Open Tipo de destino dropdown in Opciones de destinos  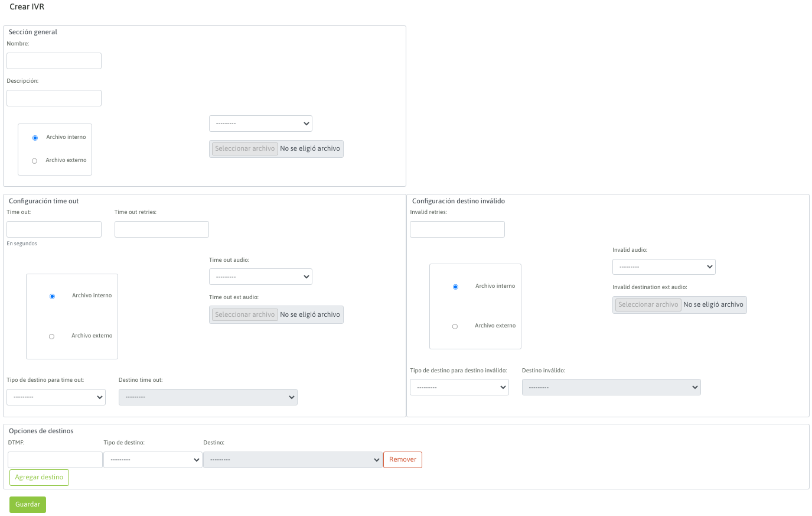click(x=153, y=460)
